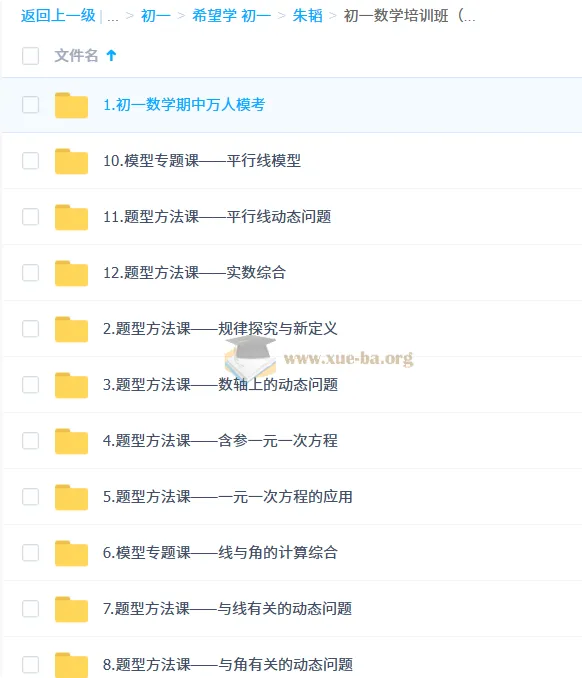Open folder name 2.题型方法课——规律探究与新定义
582x678 pixels.
pyautogui.click(x=220, y=329)
